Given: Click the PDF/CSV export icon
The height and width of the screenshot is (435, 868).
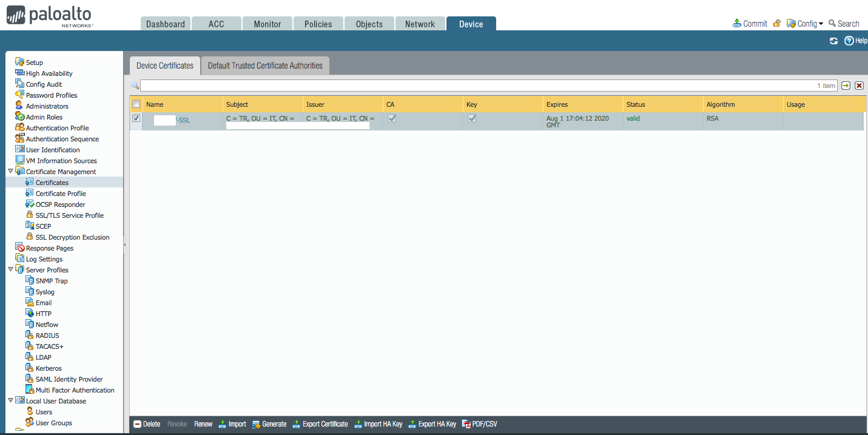Looking at the screenshot, I should click(466, 424).
